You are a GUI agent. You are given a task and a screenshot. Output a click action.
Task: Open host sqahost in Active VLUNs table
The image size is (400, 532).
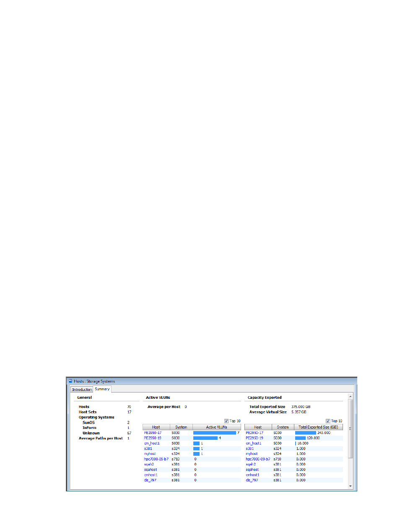pos(151,470)
